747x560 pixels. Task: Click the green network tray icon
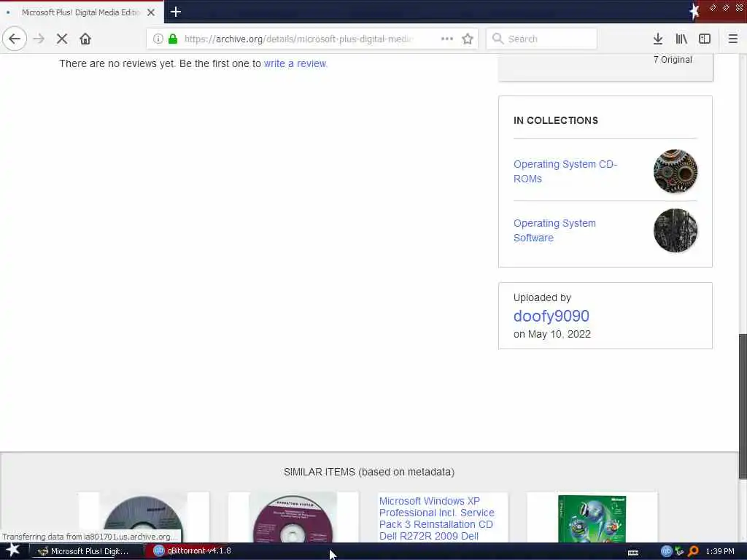[x=679, y=551]
